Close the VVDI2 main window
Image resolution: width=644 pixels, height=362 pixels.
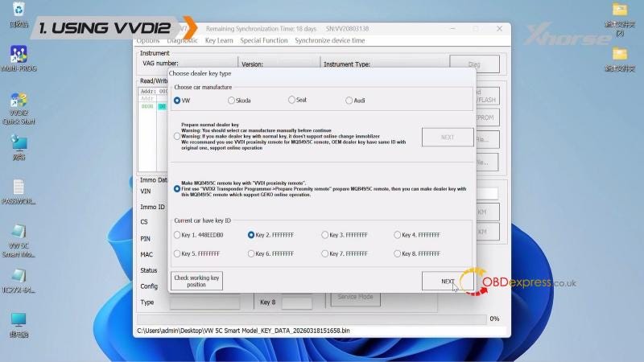pos(499,29)
